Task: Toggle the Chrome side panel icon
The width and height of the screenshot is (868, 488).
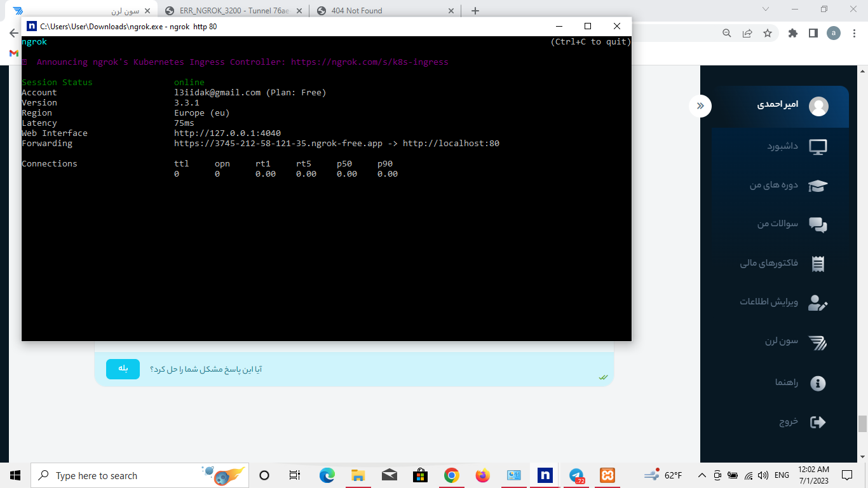Action: point(813,33)
